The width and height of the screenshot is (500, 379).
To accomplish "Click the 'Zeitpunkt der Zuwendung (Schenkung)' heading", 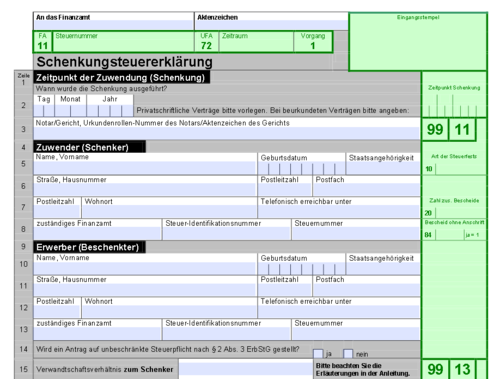I will coord(121,77).
